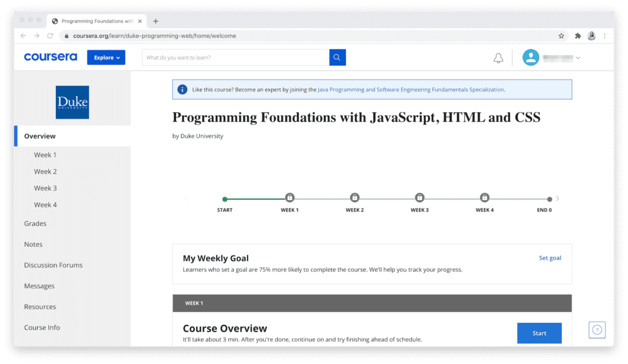Viewport: 628px width, 364px height.
Task: Advance timeline with the right chevron
Action: (557, 199)
